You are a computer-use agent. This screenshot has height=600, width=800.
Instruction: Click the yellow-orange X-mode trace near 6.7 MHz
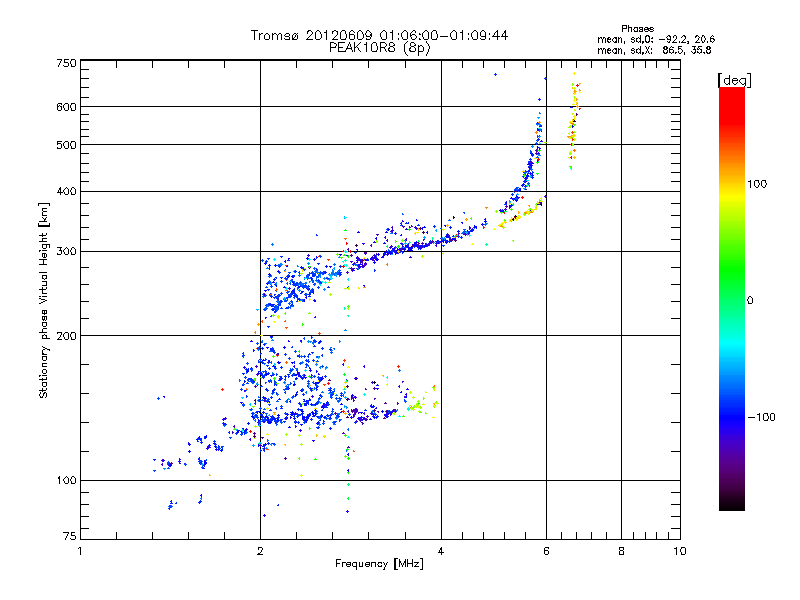573,120
